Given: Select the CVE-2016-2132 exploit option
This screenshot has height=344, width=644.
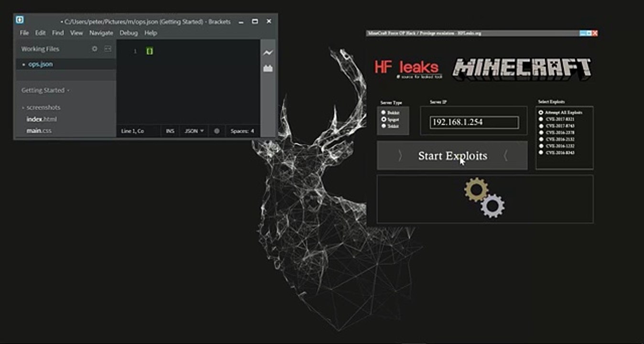Looking at the screenshot, I should point(541,139).
